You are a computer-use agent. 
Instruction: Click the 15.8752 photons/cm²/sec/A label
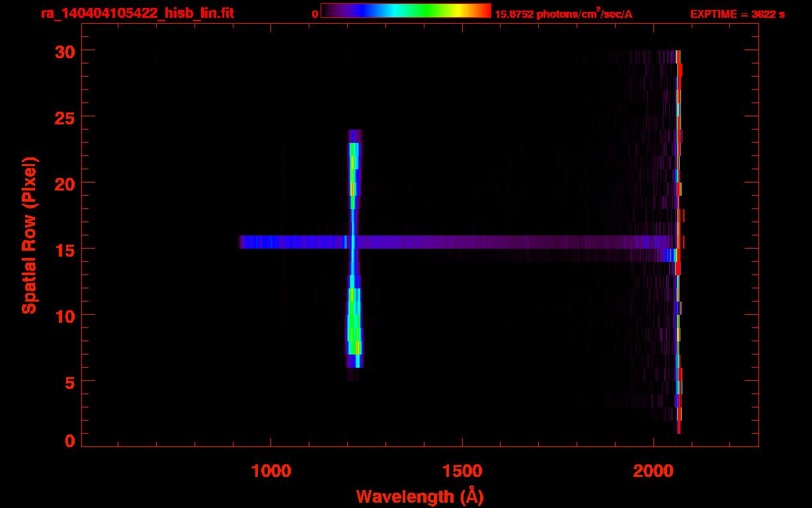[563, 14]
